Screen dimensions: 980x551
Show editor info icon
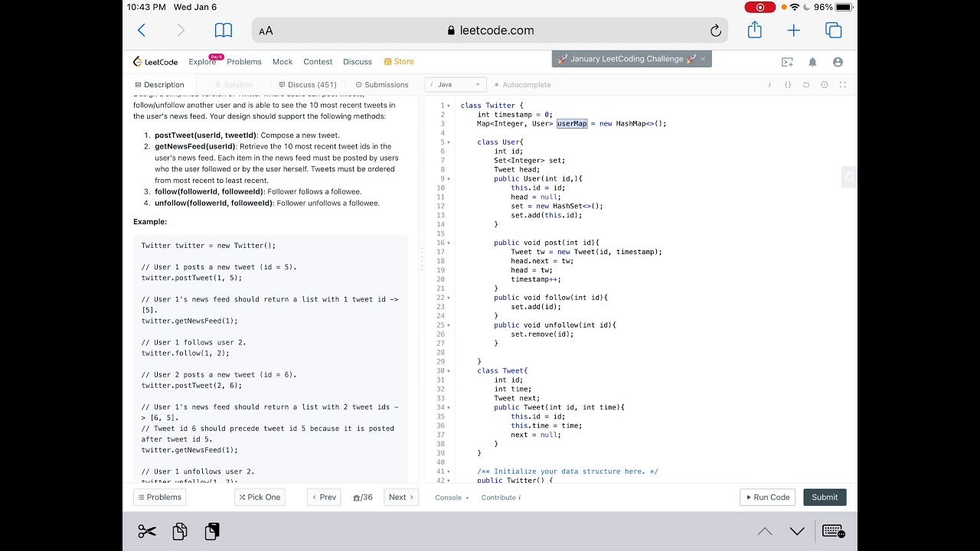click(x=769, y=85)
